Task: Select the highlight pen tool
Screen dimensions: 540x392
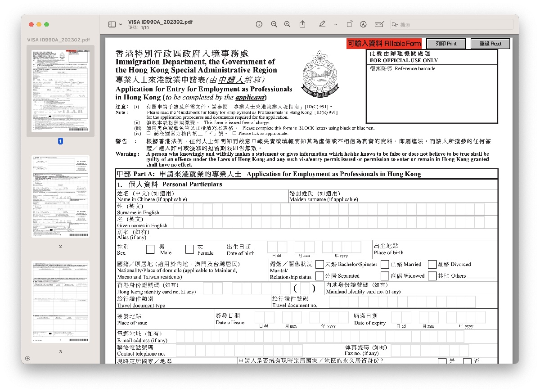Action: pyautogui.click(x=322, y=24)
